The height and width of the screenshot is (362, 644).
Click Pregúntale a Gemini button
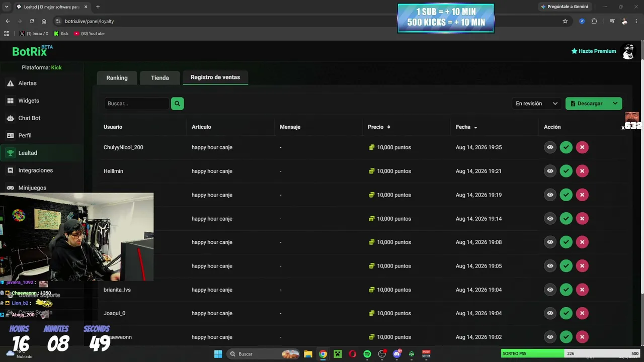coord(564,7)
